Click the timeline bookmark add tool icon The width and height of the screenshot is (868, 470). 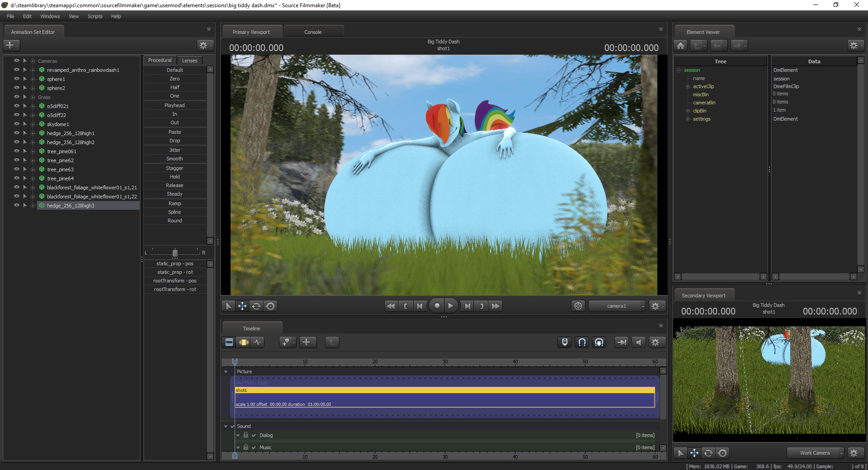(x=287, y=342)
